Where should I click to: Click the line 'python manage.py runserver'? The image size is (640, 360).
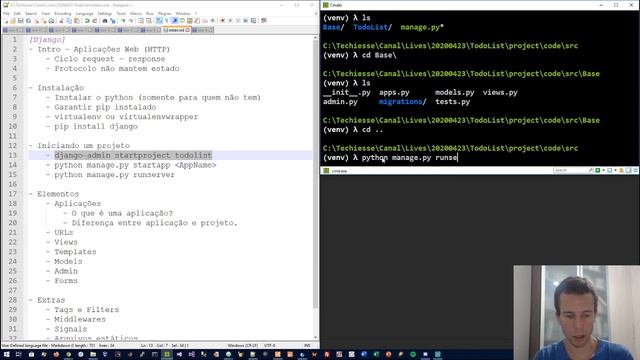pos(114,174)
